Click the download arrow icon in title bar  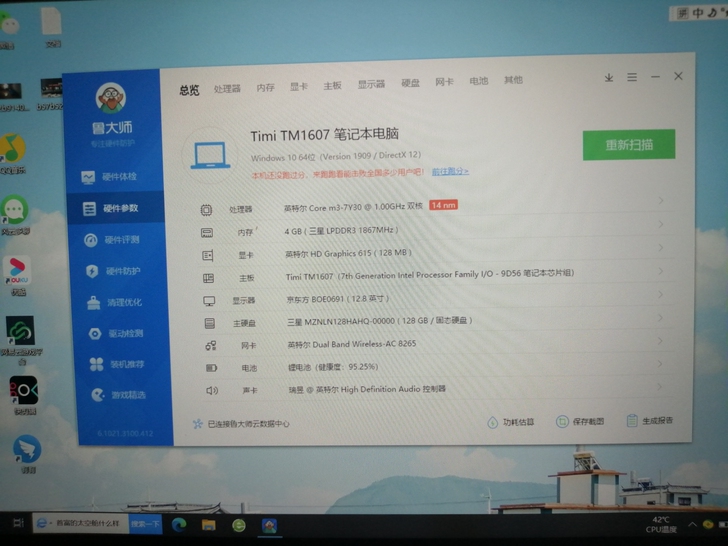click(x=609, y=78)
